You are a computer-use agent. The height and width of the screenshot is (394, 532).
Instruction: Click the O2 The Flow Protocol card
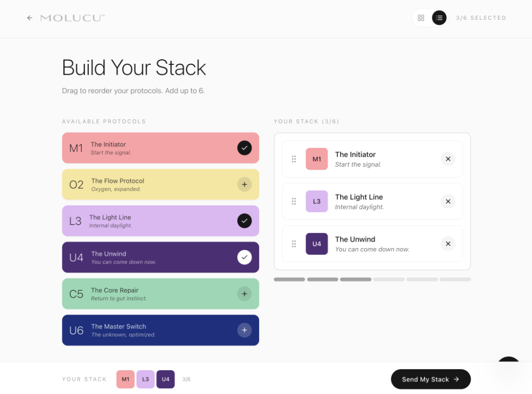pos(161,184)
